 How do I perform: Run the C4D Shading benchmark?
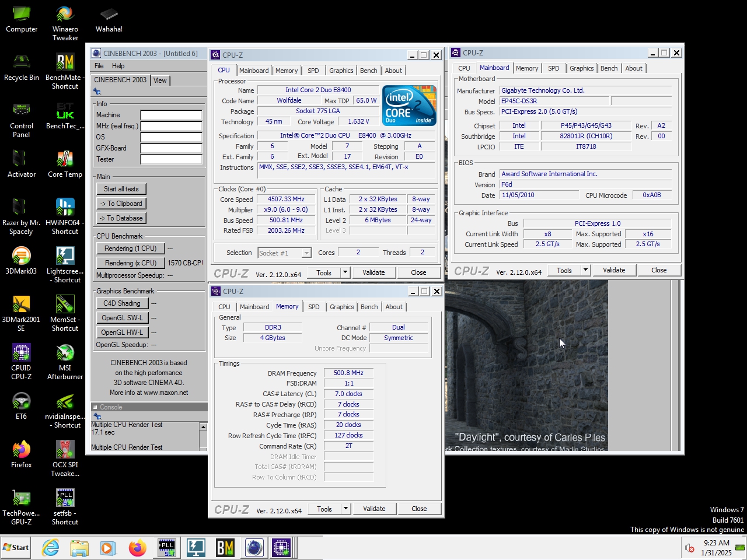pos(122,303)
